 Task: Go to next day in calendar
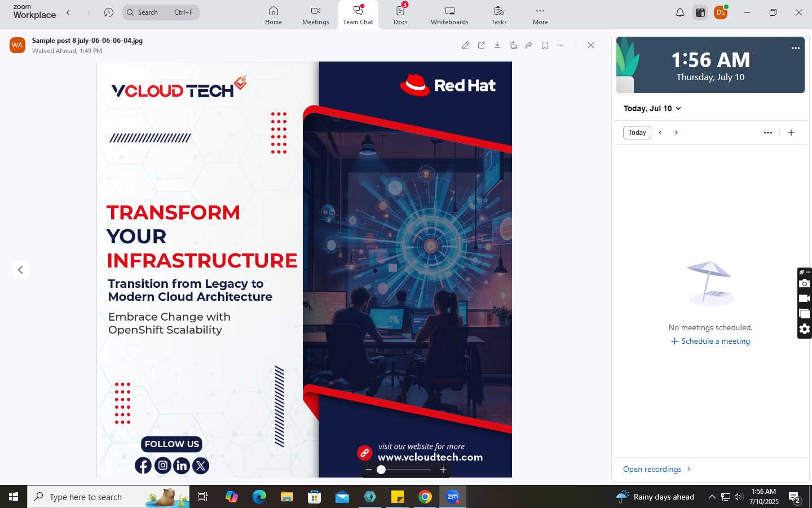point(676,133)
